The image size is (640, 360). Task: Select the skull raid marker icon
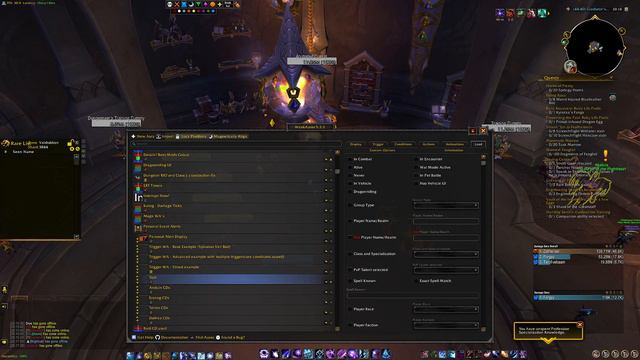(170, 4)
